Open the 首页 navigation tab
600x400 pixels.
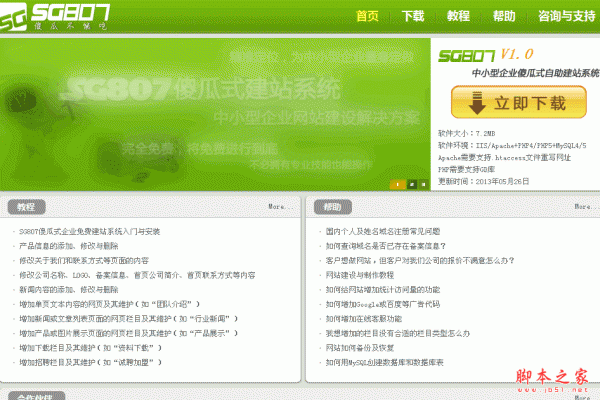(367, 16)
